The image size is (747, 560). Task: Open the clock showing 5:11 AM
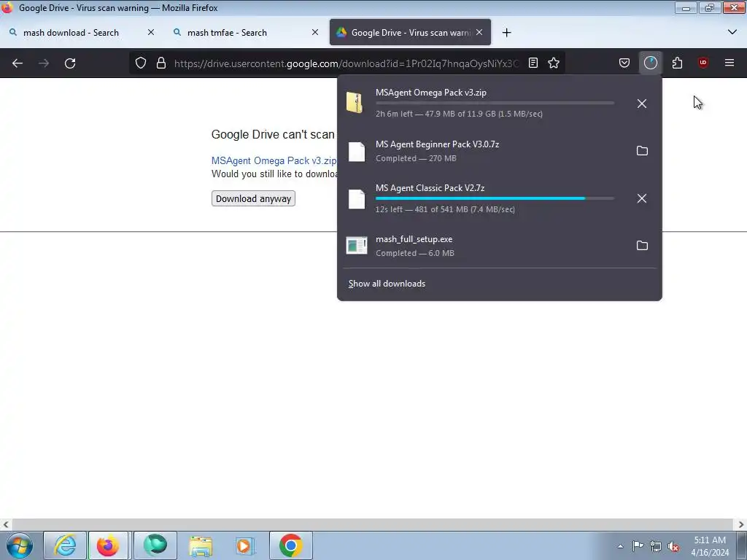710,546
